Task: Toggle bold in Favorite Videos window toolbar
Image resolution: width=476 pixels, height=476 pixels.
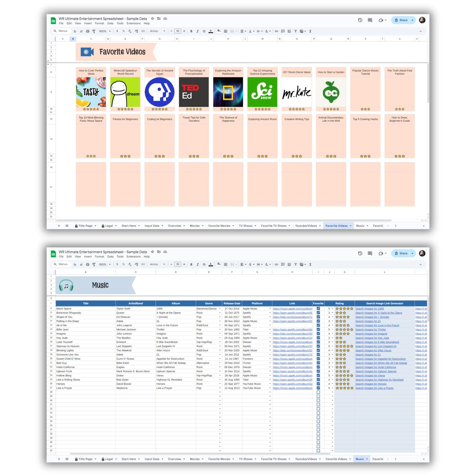Action: pos(191,31)
